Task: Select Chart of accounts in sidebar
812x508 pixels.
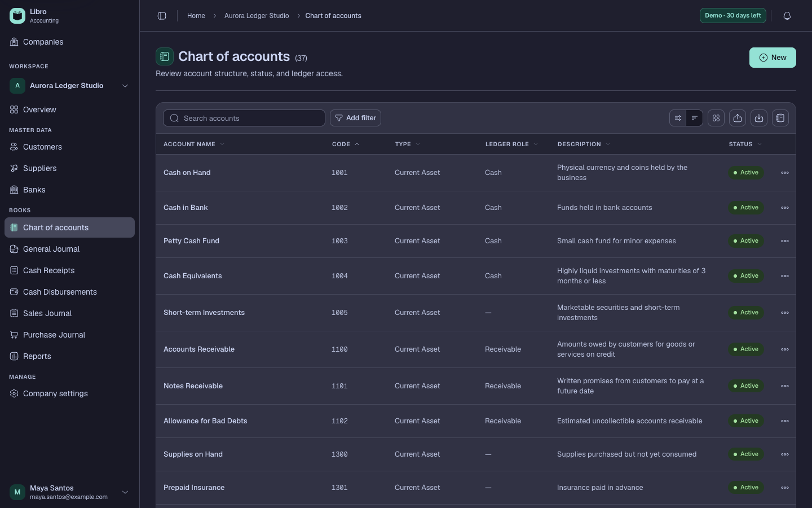Action: pos(69,227)
